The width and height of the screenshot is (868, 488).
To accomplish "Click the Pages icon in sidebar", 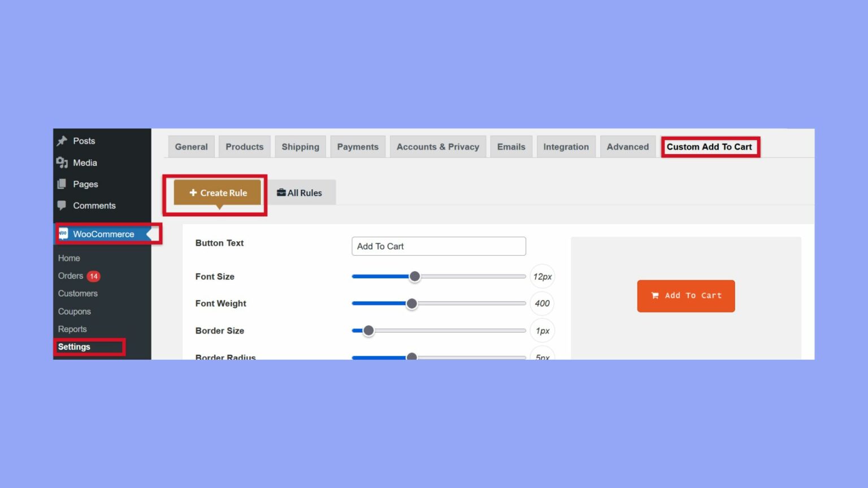I will click(63, 184).
